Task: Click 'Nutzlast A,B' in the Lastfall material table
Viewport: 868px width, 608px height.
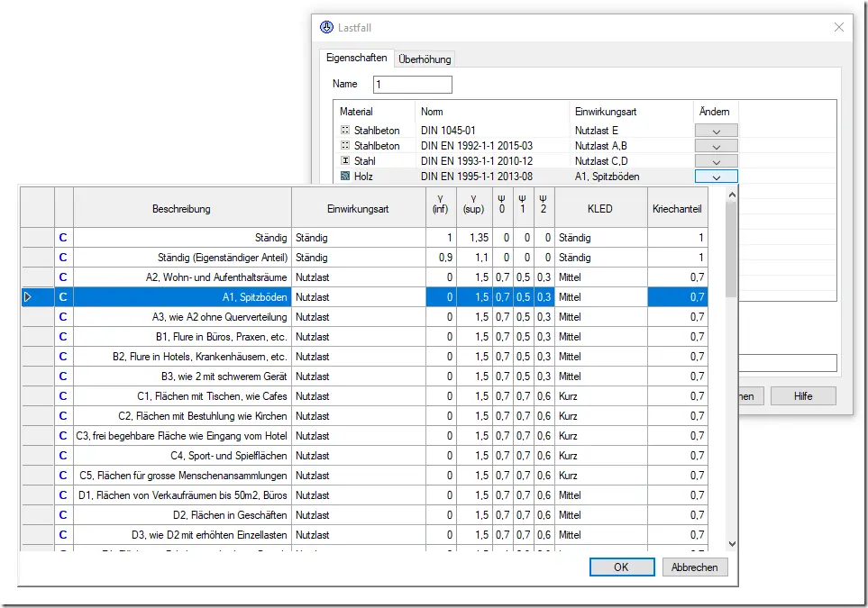Action: [x=600, y=146]
